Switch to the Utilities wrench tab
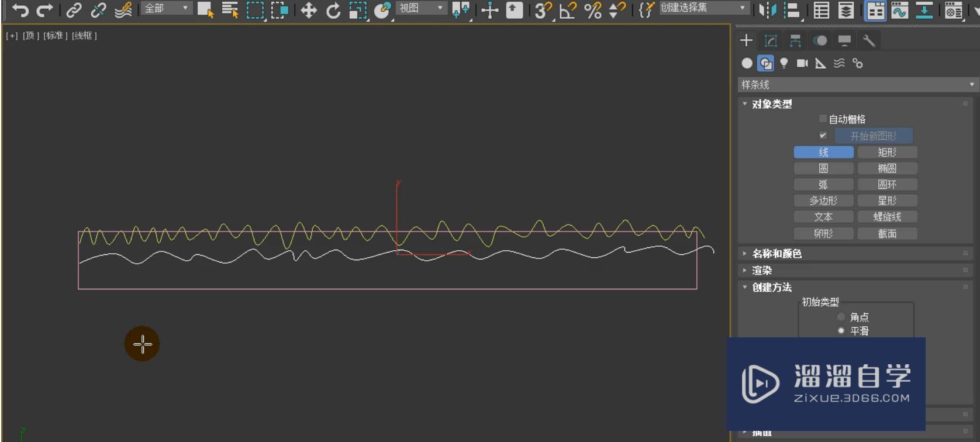 pyautogui.click(x=869, y=40)
